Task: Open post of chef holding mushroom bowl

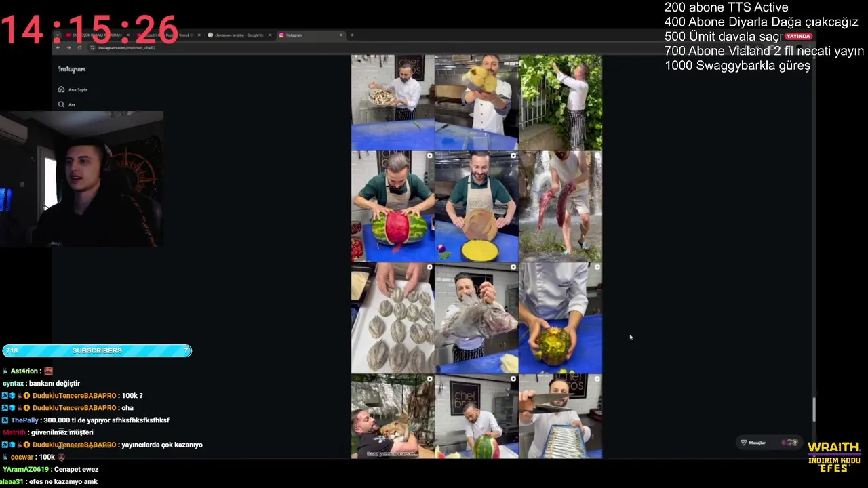Action: (x=393, y=102)
